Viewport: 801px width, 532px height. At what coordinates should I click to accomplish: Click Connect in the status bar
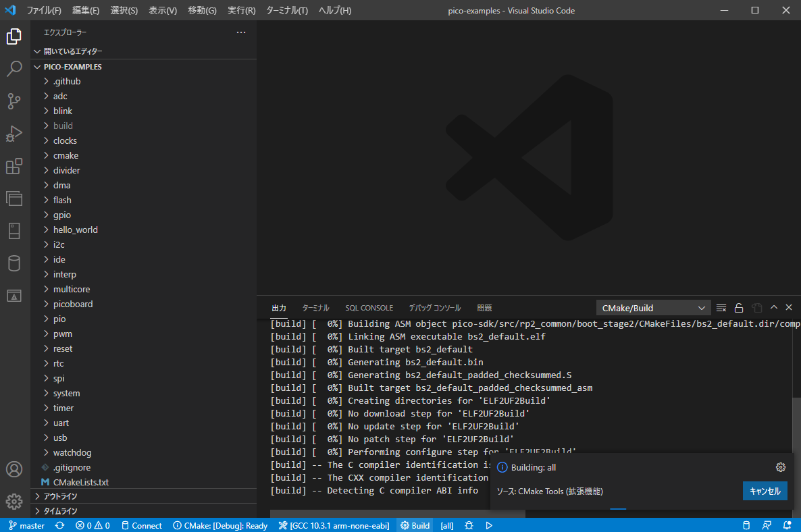[x=141, y=525]
